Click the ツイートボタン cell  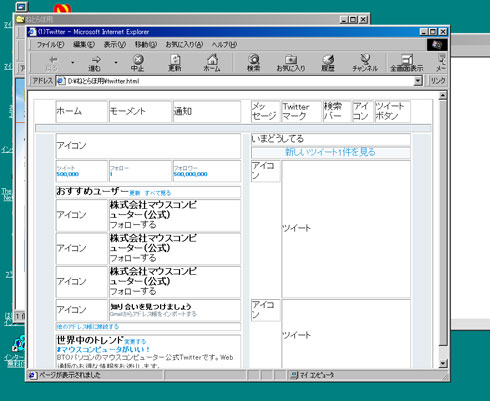pyautogui.click(x=392, y=111)
